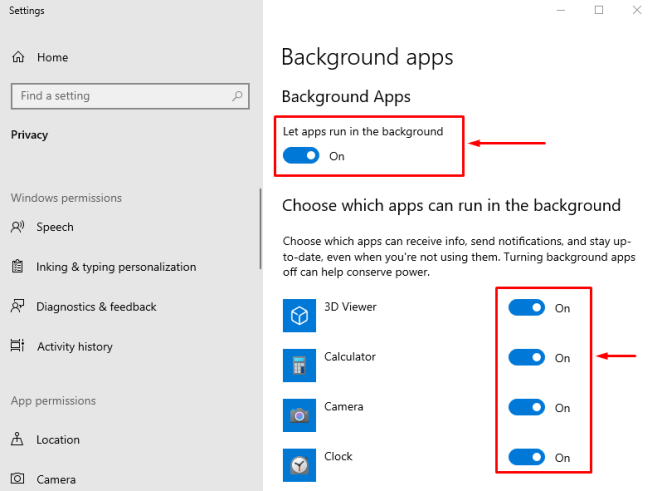Click the search magnifier icon
Viewport: 652px width, 491px height.
(237, 96)
